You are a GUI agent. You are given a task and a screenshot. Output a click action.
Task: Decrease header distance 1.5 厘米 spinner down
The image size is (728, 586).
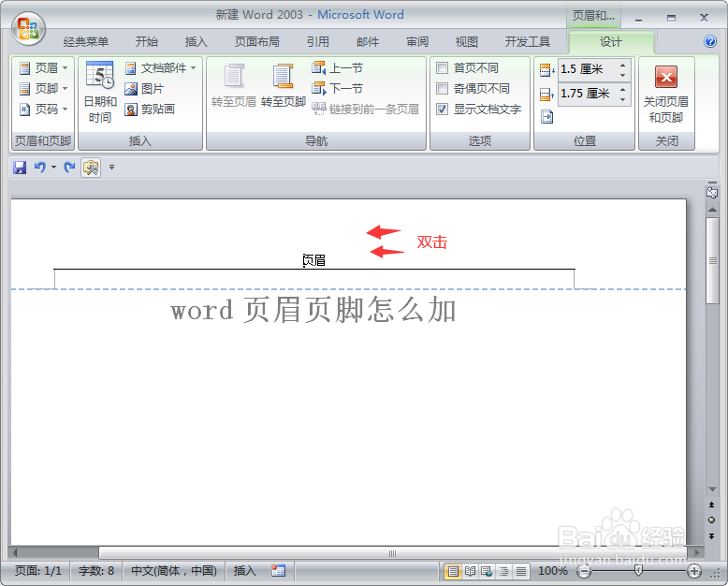(623, 75)
